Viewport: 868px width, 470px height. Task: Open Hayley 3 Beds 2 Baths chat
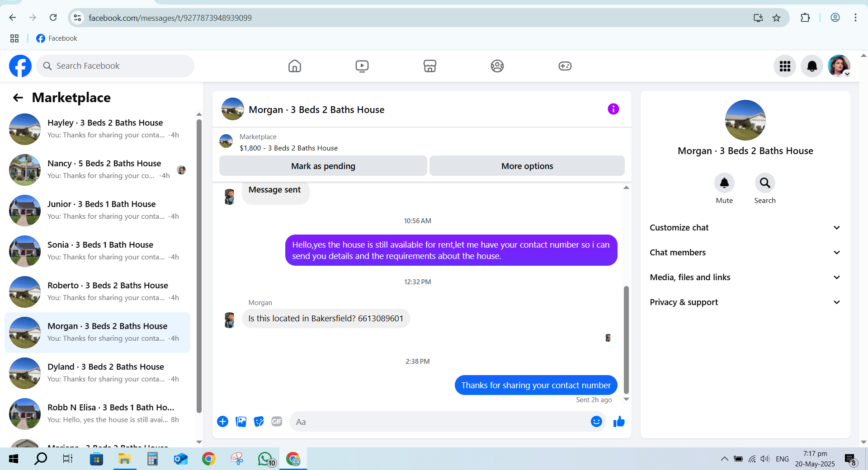[x=97, y=129]
